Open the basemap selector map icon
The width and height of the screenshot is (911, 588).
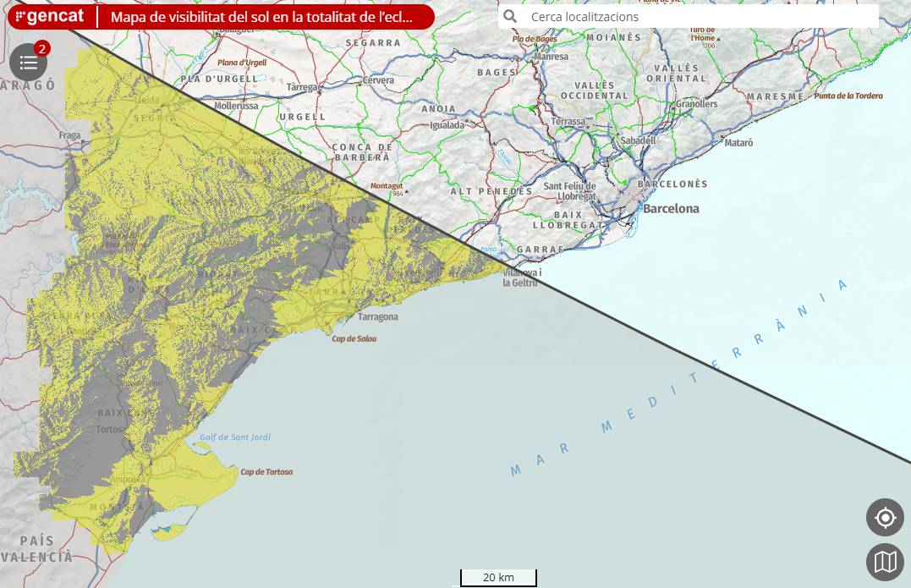885,562
